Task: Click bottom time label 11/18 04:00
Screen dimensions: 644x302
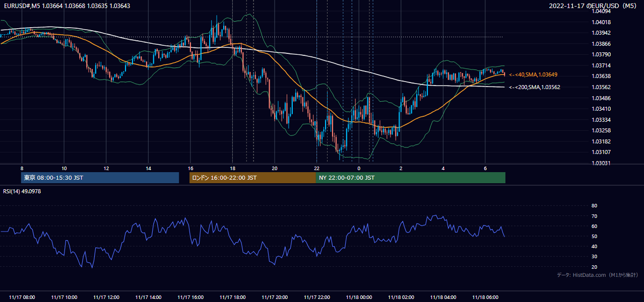Action: click(443, 297)
